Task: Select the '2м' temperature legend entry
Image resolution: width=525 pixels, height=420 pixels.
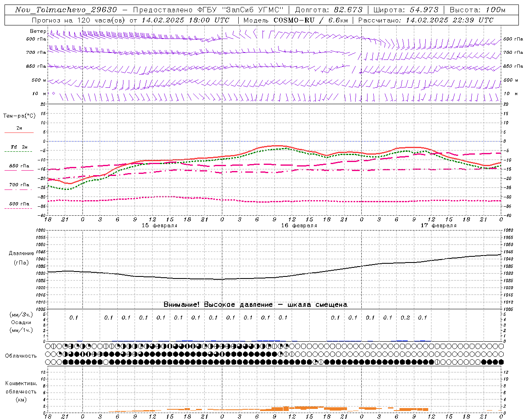Action: [x=19, y=128]
